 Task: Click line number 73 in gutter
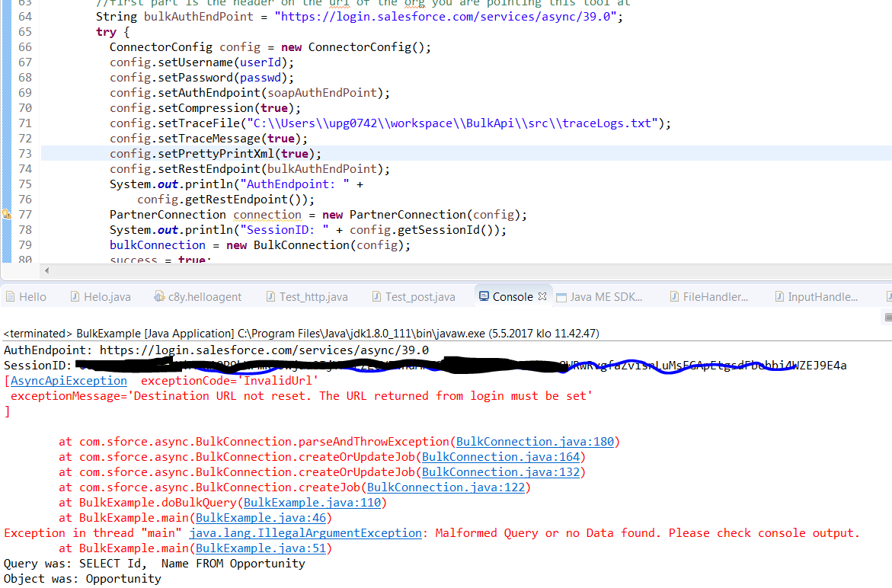tap(25, 154)
